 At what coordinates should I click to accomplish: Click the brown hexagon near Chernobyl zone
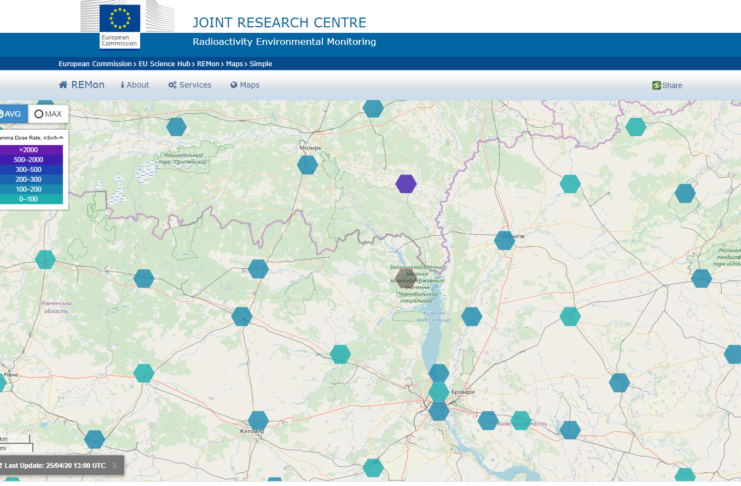coord(405,278)
